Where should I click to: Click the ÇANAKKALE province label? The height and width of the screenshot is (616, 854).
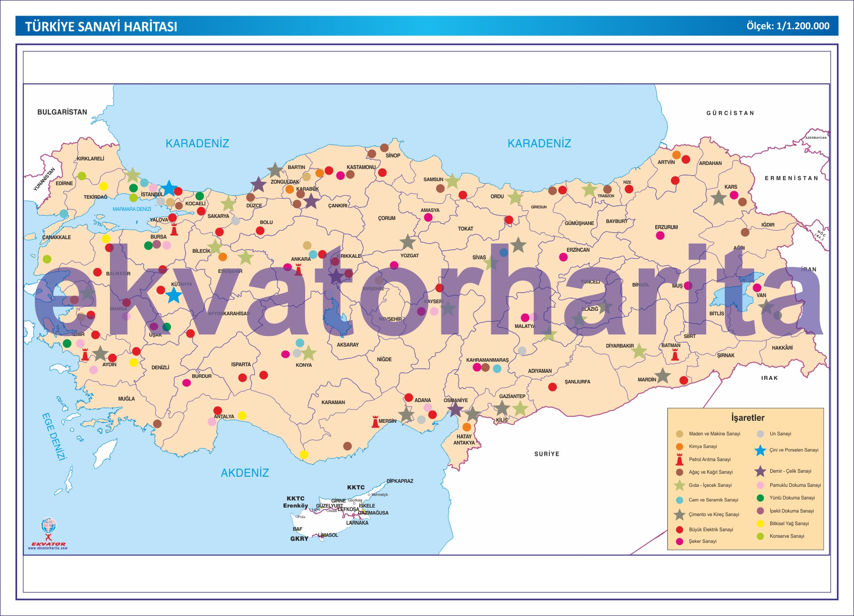[56, 237]
